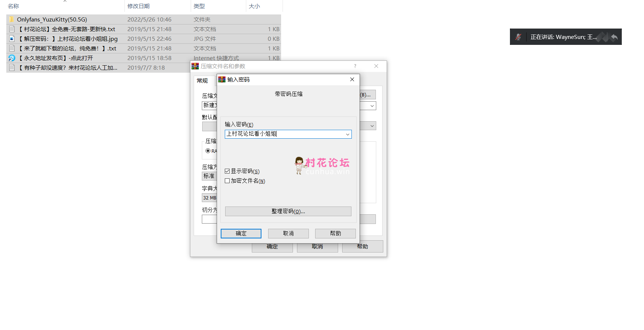The height and width of the screenshot is (330, 644).
Task: Enable the 加密文件名 checkbox
Action: coord(227,181)
